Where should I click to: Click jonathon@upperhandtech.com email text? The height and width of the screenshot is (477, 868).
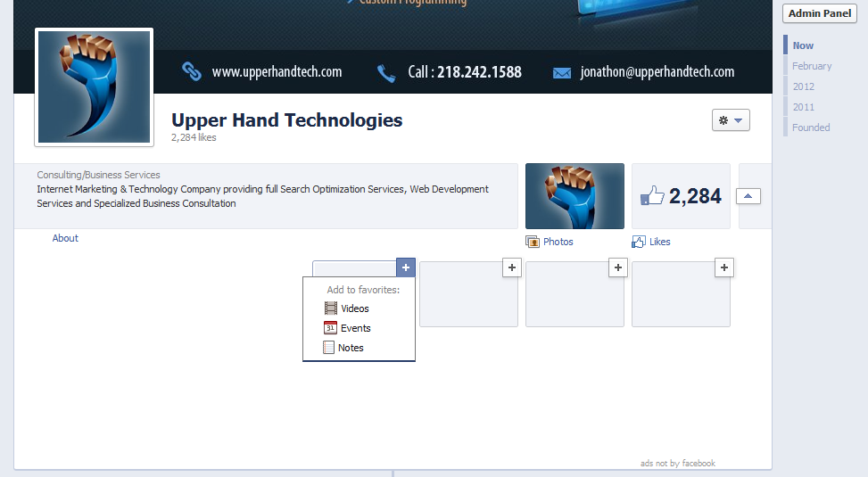point(657,72)
